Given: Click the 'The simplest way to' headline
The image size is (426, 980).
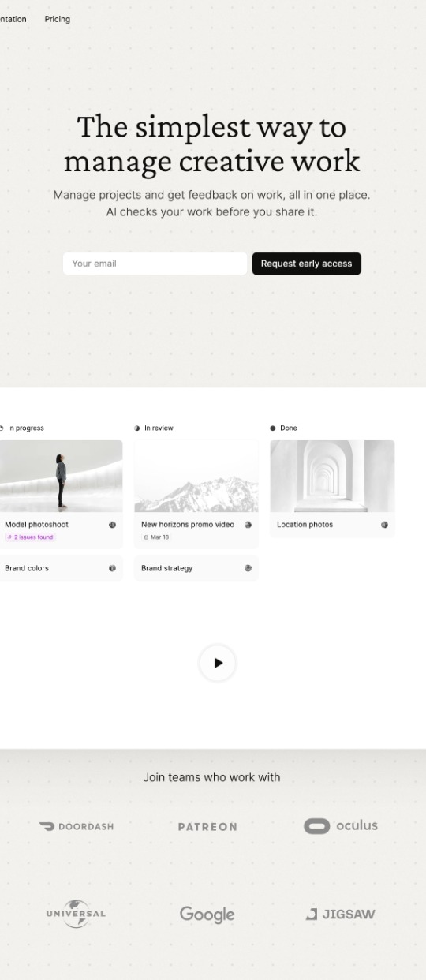Looking at the screenshot, I should 211,127.
